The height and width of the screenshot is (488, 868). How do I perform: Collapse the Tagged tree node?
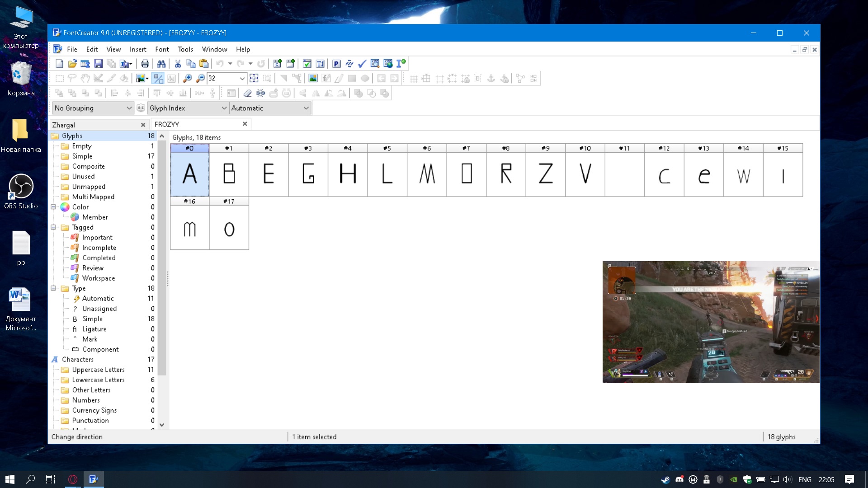(x=53, y=227)
